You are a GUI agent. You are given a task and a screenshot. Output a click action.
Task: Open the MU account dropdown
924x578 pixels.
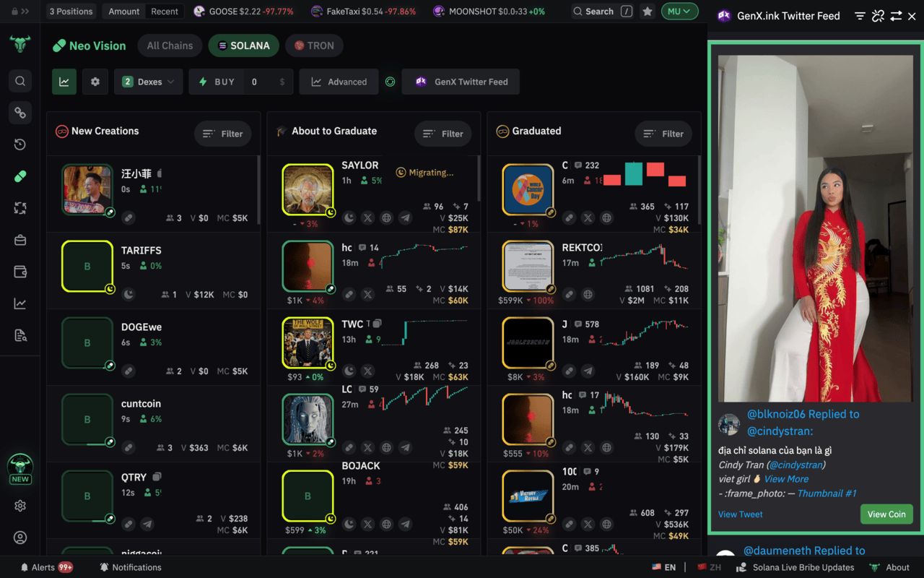pos(679,12)
